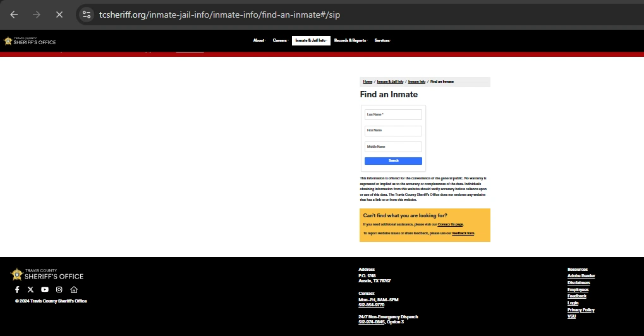Click the home icon in footer

click(x=74, y=289)
